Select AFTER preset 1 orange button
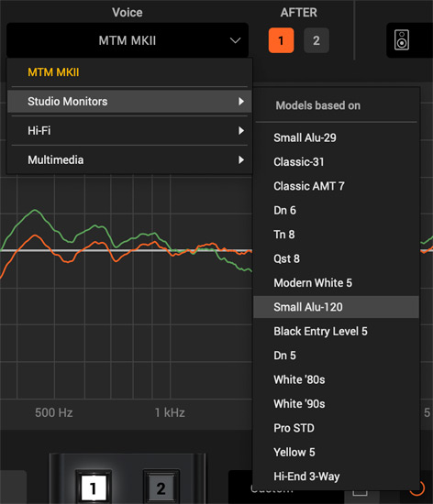Viewport: 433px width, 504px height. tap(281, 40)
